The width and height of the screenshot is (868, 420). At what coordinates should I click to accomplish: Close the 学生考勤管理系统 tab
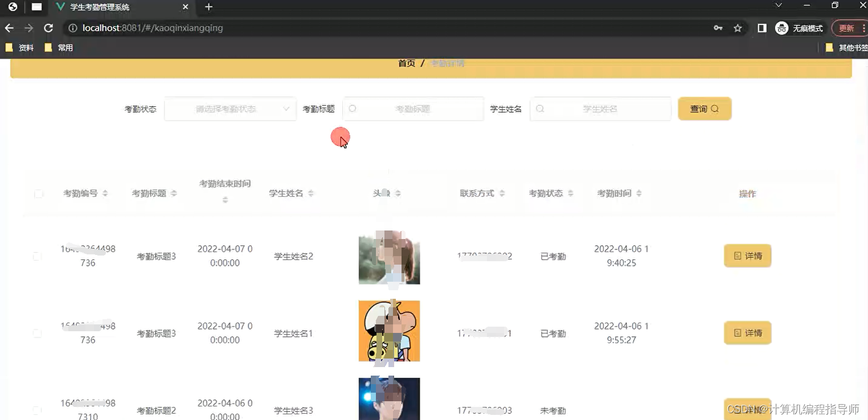(x=185, y=7)
